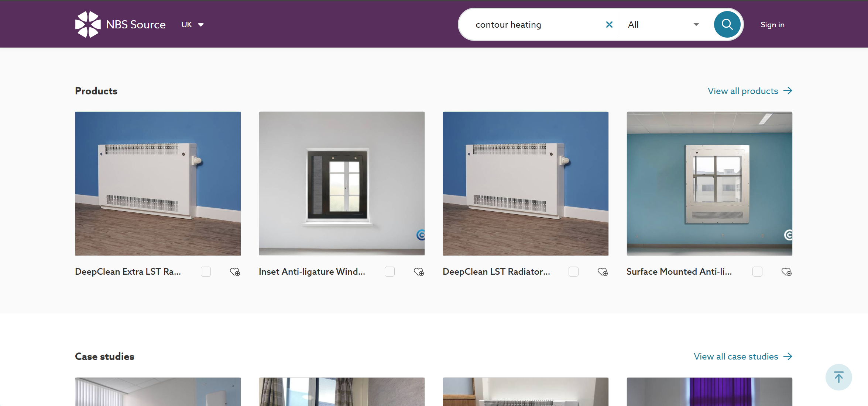Image resolution: width=868 pixels, height=406 pixels.
Task: Open DeepClean LST Radiator product image
Action: tap(526, 184)
